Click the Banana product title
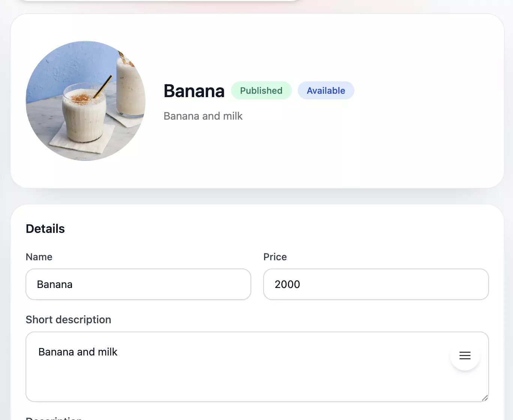This screenshot has height=420, width=513. [x=194, y=91]
